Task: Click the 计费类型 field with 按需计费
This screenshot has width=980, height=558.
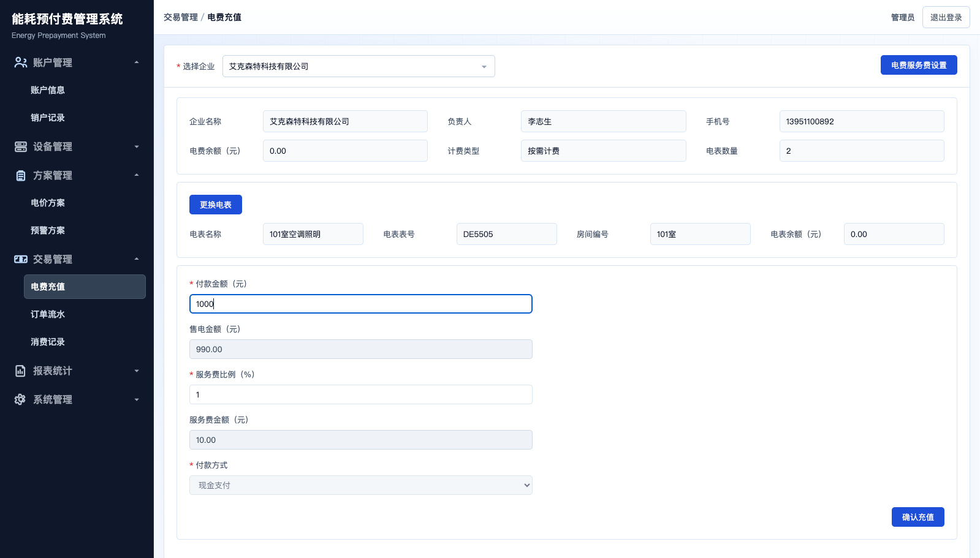Action: (603, 151)
